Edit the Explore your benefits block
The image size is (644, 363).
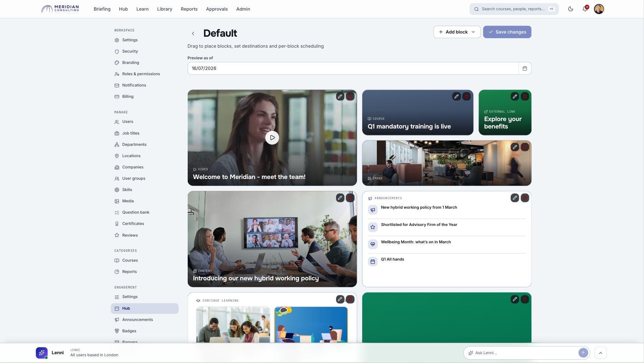[515, 96]
